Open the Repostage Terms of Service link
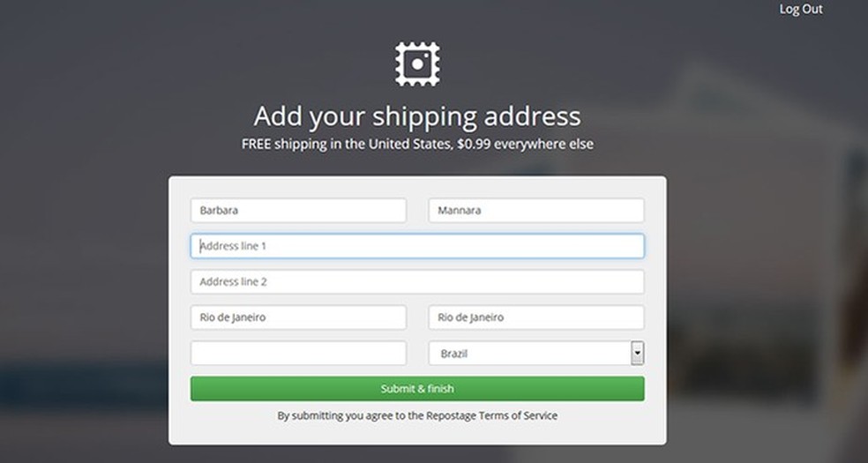868x463 pixels. 518,415
